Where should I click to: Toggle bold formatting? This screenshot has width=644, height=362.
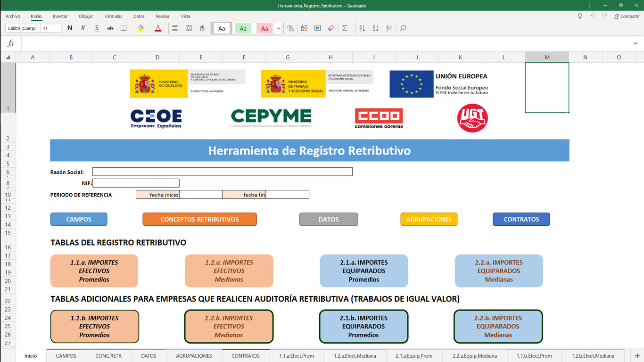70,28
